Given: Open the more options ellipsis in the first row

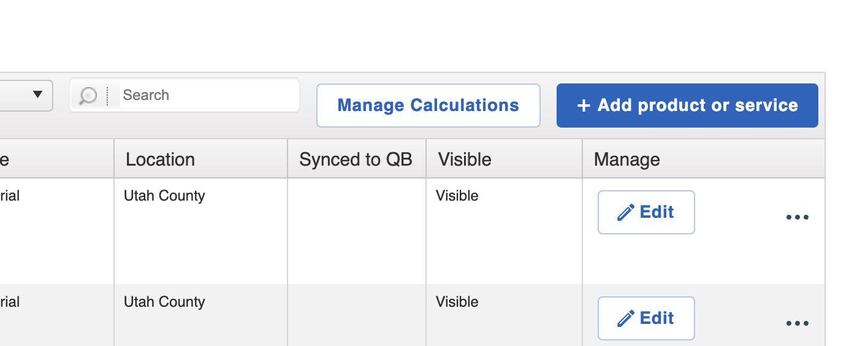Looking at the screenshot, I should [797, 217].
